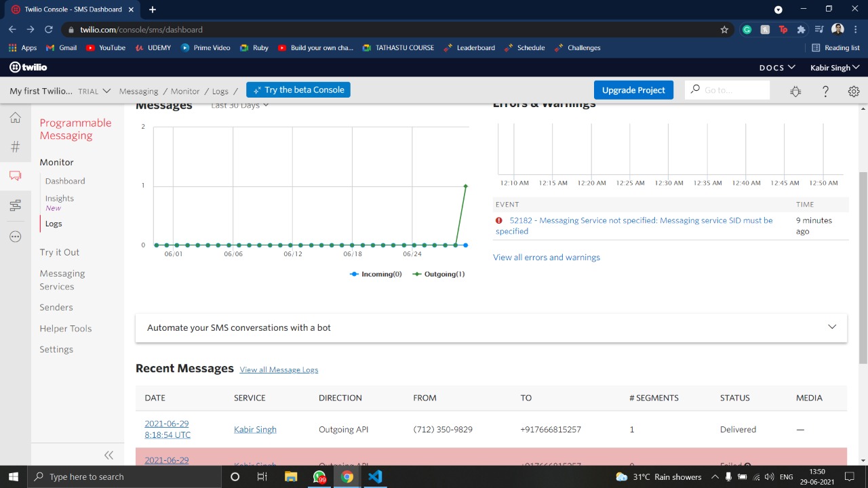Open Windows Start menu
Screen dimensions: 868x488
coord(14,476)
